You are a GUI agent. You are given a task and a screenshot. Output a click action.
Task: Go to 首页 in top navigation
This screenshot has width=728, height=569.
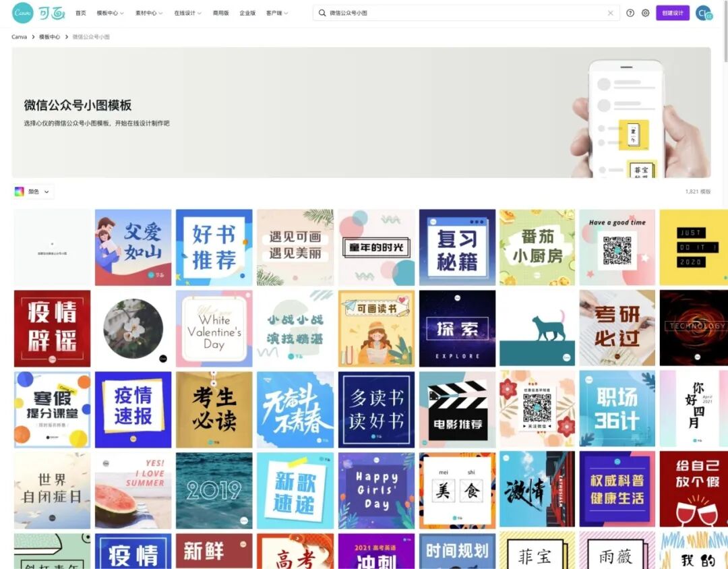(x=81, y=13)
